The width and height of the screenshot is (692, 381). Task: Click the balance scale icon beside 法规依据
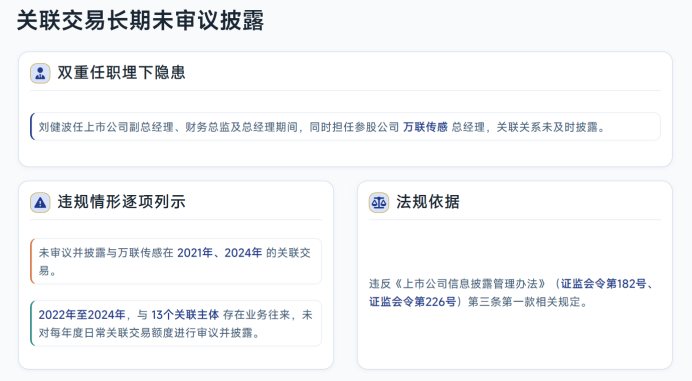click(379, 202)
